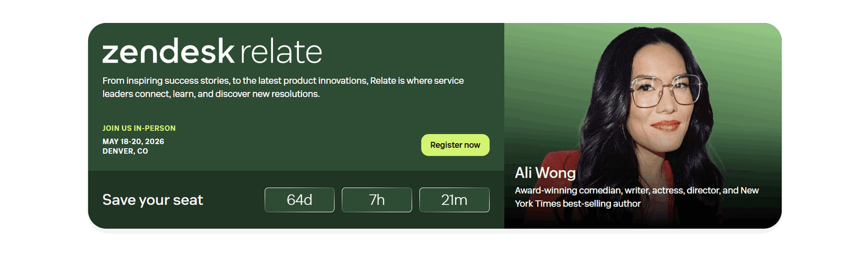868x253 pixels.
Task: Select the 7h countdown box
Action: click(377, 200)
